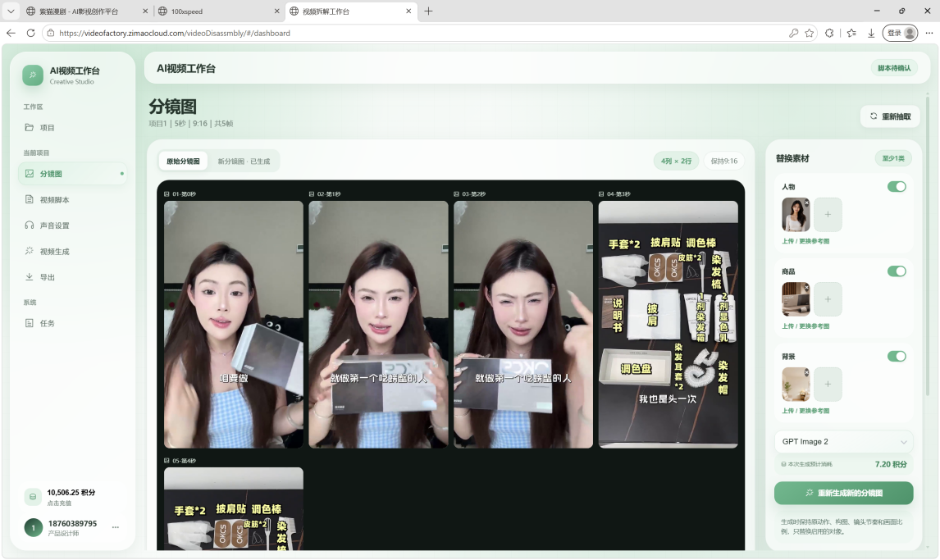
Task: Open the saved passwords key icon
Action: pyautogui.click(x=793, y=33)
